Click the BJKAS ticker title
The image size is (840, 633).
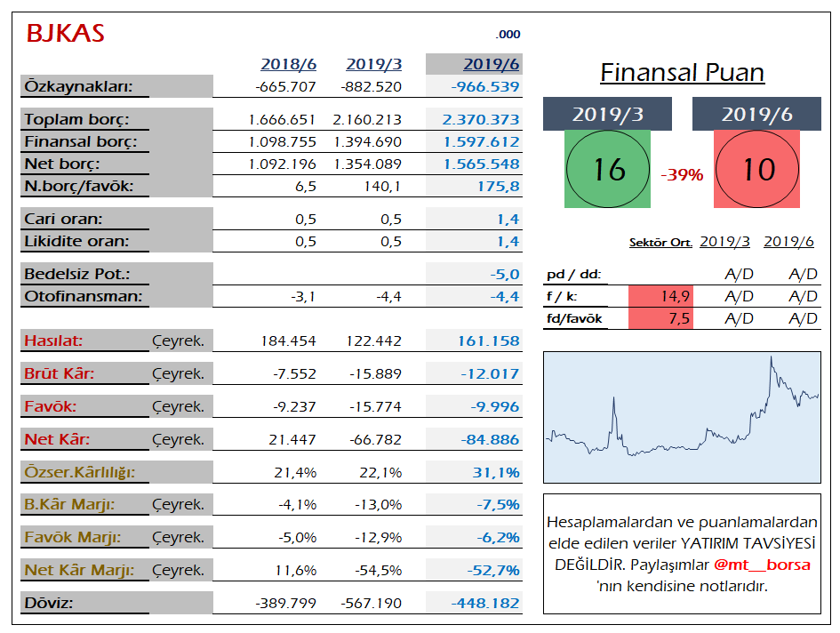66,33
